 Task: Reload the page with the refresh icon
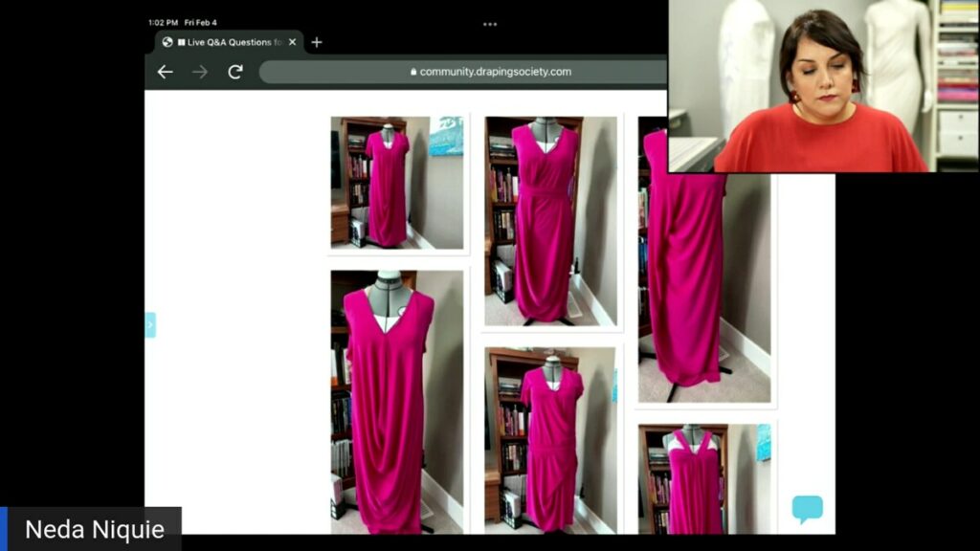pos(235,72)
